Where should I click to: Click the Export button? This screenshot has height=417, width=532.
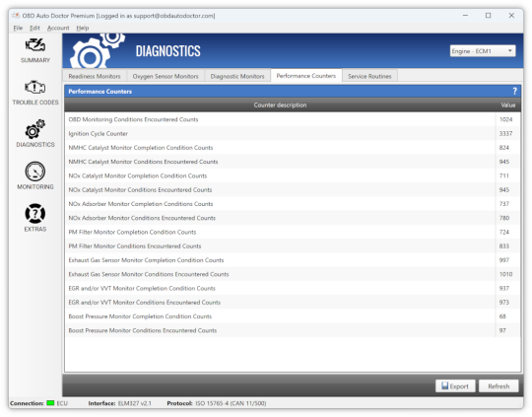click(455, 386)
